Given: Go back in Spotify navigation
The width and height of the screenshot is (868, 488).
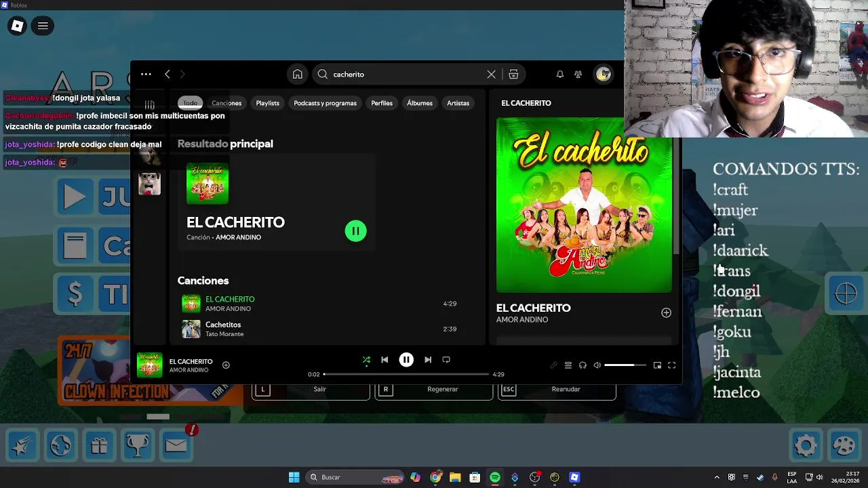Looking at the screenshot, I should 167,75.
